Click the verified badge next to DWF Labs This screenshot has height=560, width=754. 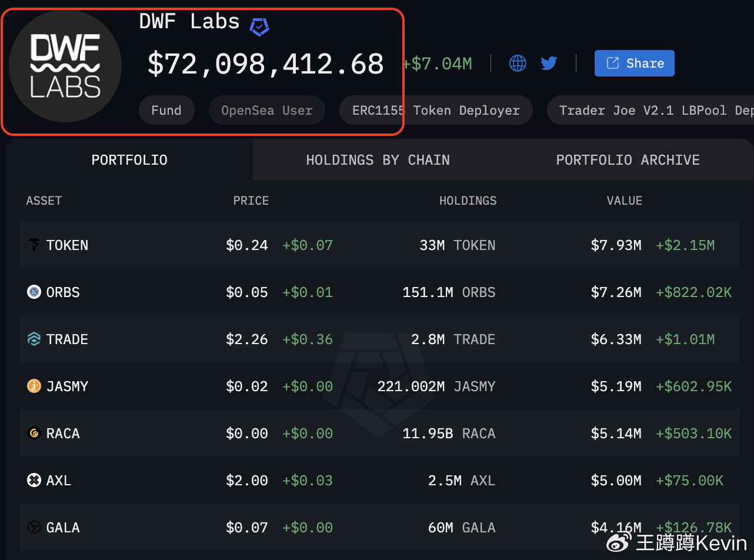259,26
